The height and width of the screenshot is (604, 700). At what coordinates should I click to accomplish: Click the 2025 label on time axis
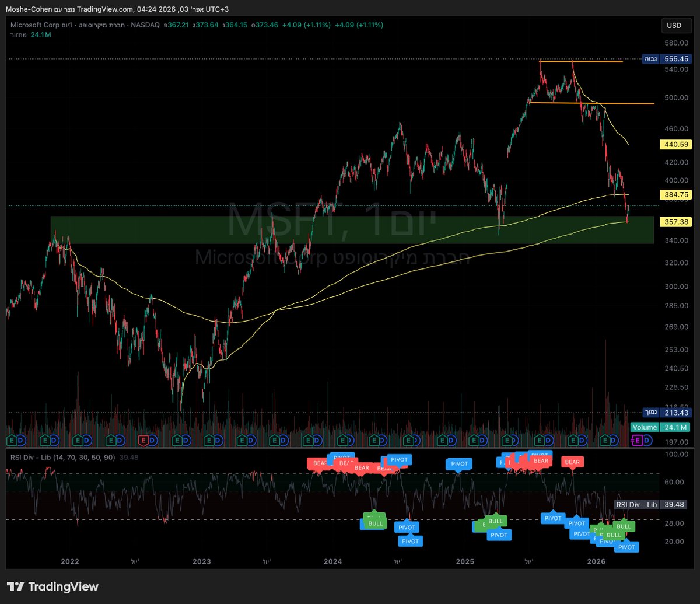[465, 561]
